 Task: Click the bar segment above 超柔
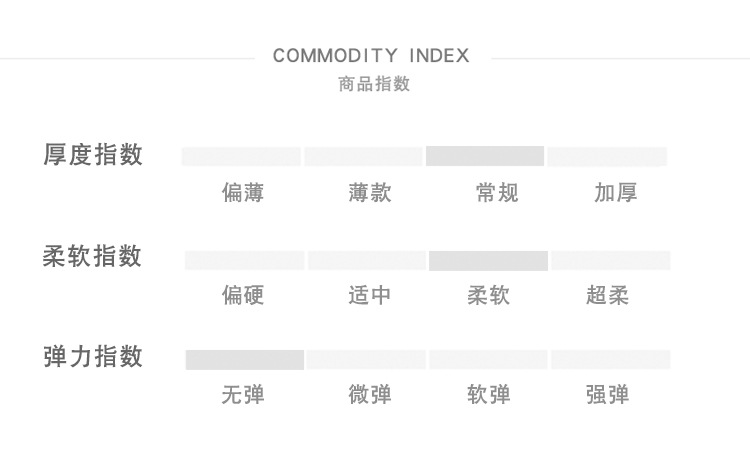(610, 261)
